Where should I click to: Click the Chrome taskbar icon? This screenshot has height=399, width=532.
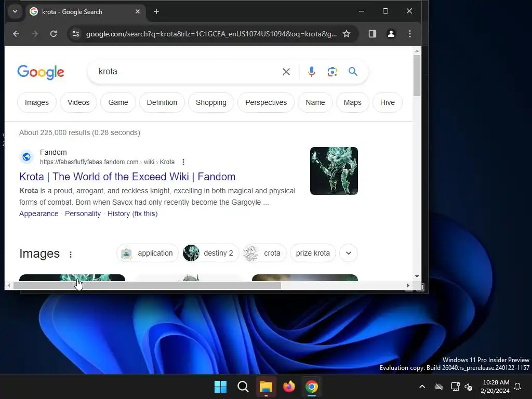312,387
